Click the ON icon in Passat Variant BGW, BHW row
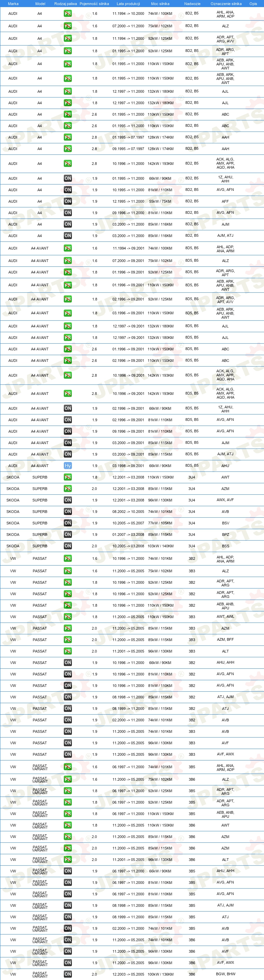This screenshot has height=980, width=264. 68,974
